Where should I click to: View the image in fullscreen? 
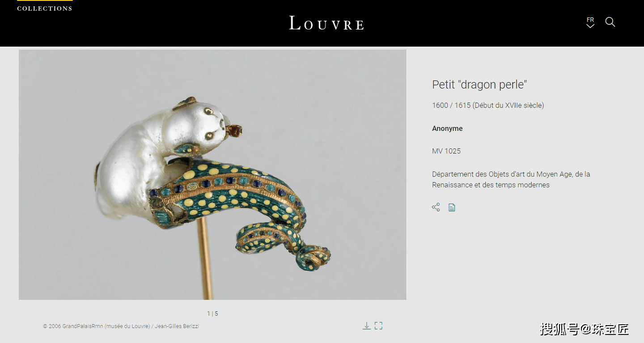[378, 326]
